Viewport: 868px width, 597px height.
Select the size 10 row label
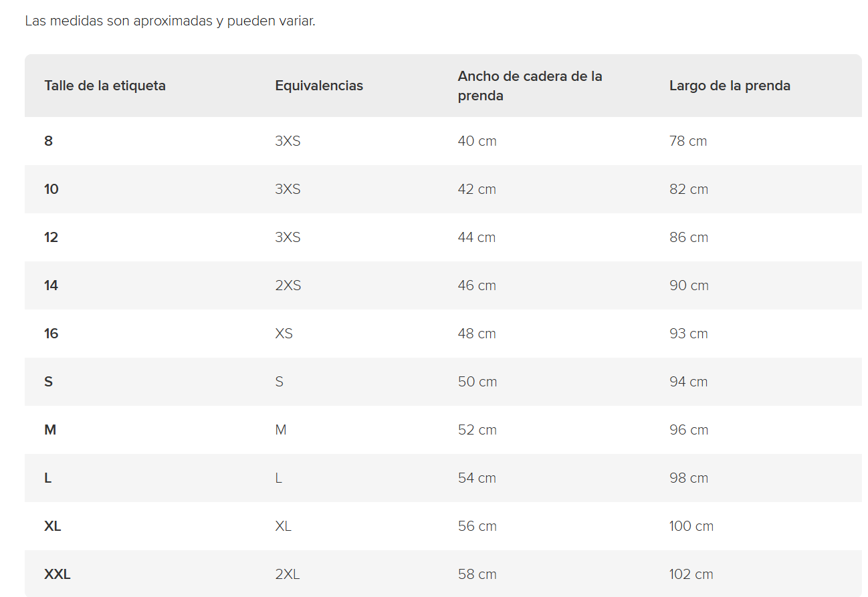tap(51, 189)
